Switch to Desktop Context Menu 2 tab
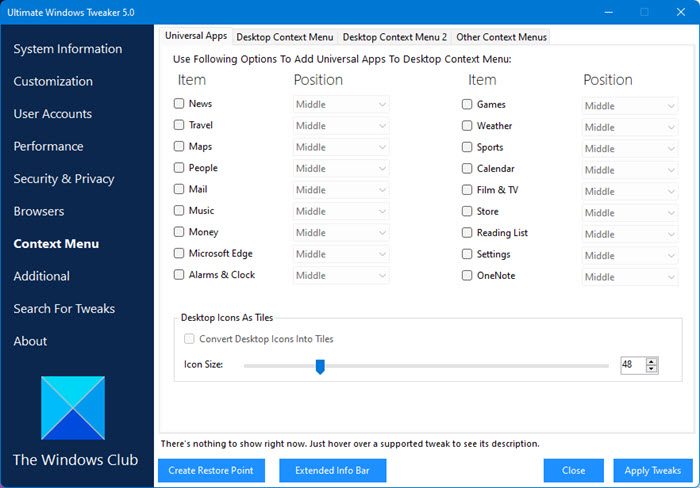 click(x=395, y=37)
